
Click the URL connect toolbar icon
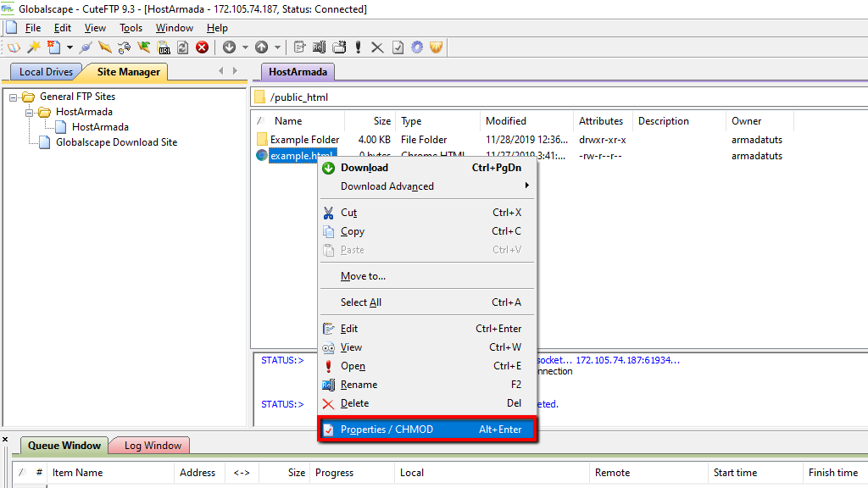(164, 47)
